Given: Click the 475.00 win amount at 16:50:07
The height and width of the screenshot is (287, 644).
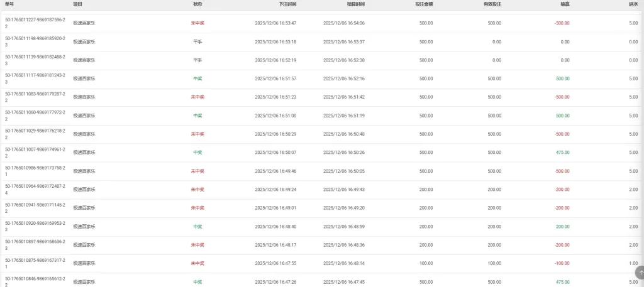Looking at the screenshot, I should click(x=562, y=153).
